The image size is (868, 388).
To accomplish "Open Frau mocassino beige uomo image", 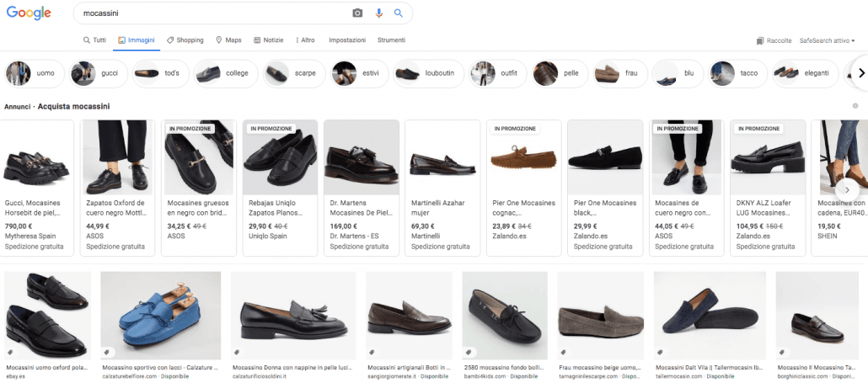I will point(601,316).
